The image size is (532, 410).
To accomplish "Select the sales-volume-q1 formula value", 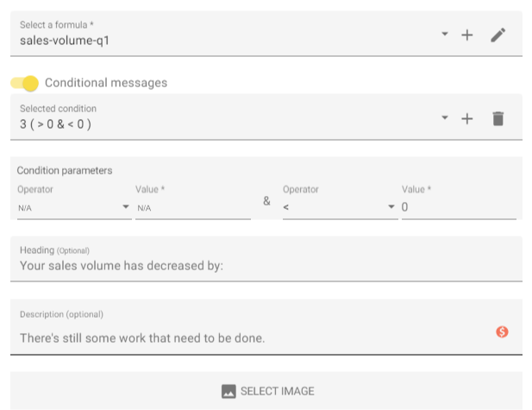I will pyautogui.click(x=65, y=41).
